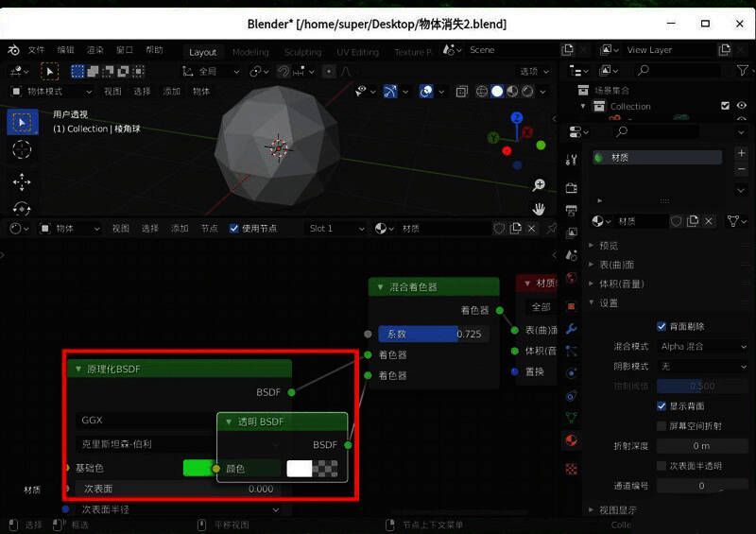Remove the material slot with minus
The width and height of the screenshot is (756, 534).
(x=742, y=169)
